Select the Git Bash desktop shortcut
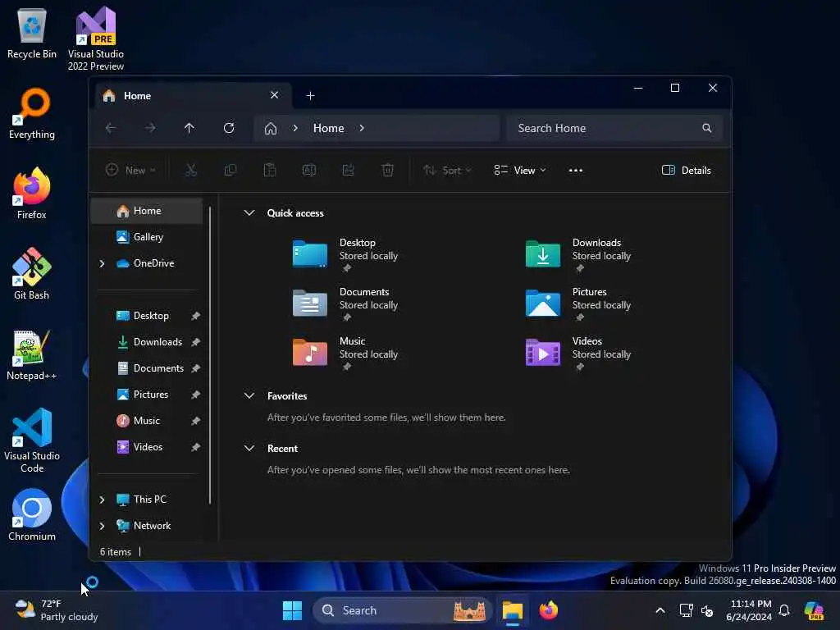The height and width of the screenshot is (630, 840). pos(32,274)
